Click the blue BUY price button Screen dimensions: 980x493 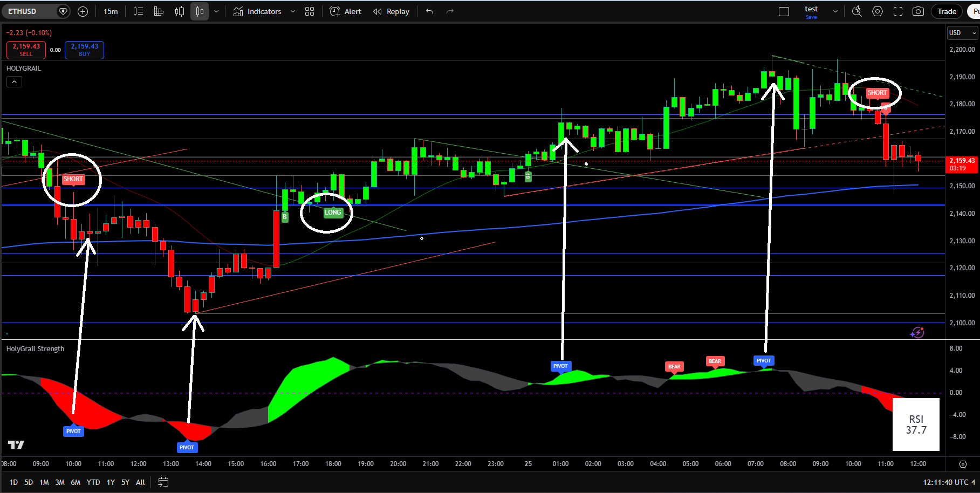[x=84, y=50]
